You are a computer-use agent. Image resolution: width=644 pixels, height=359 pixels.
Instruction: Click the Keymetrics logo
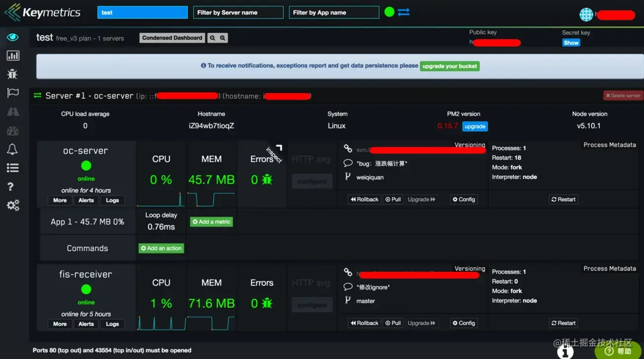(42, 12)
